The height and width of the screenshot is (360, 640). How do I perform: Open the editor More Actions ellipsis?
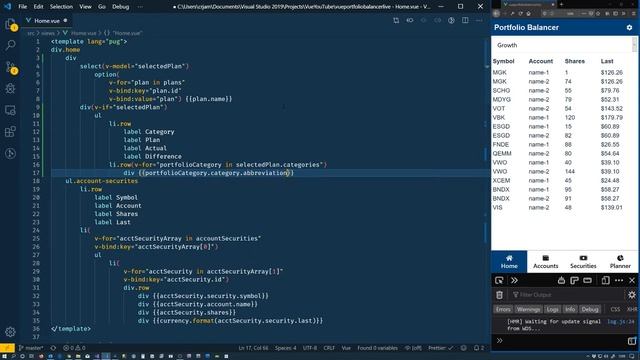pos(479,20)
